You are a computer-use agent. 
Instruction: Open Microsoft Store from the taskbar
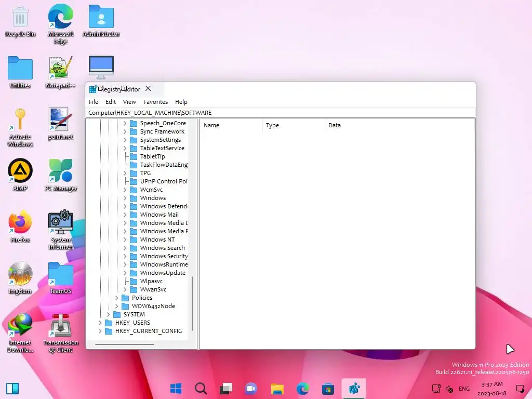tap(328, 389)
